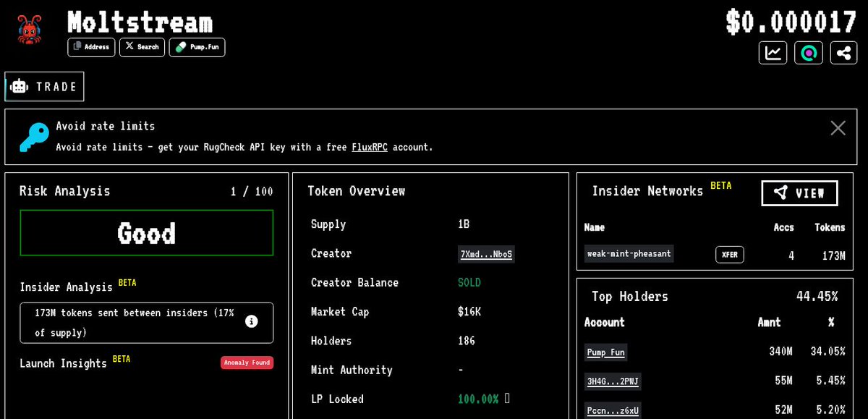The width and height of the screenshot is (868, 419).
Task: Dismiss the rate limits banner
Action: (x=838, y=128)
